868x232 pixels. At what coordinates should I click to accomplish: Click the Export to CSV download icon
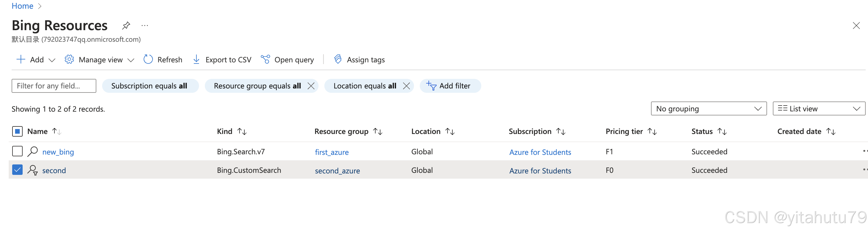point(196,60)
